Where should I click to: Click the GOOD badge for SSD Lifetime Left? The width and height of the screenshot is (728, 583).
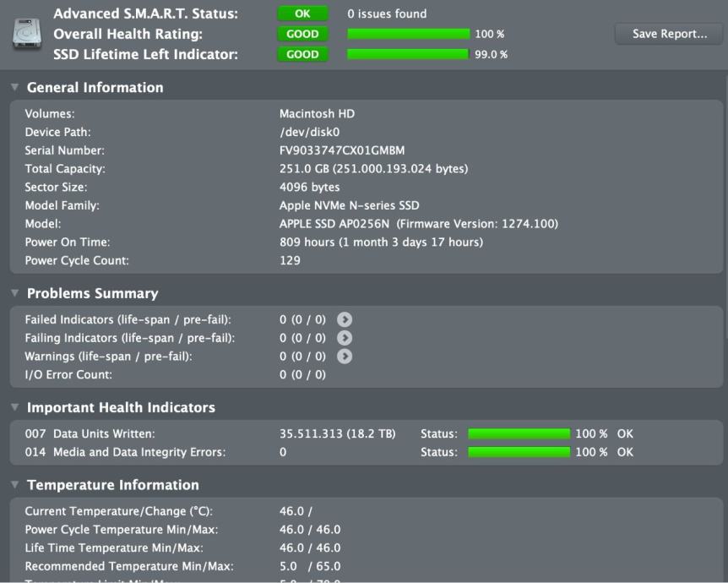pos(302,54)
